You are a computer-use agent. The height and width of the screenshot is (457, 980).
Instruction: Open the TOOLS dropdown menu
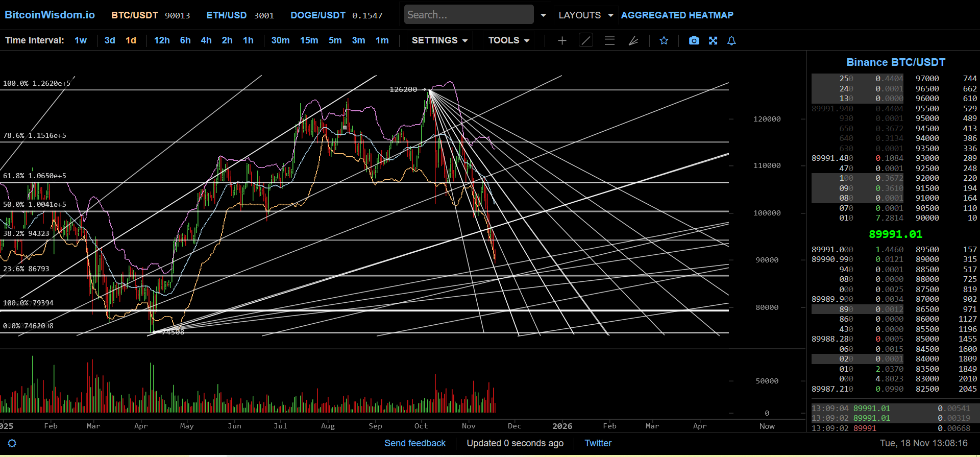(x=508, y=40)
